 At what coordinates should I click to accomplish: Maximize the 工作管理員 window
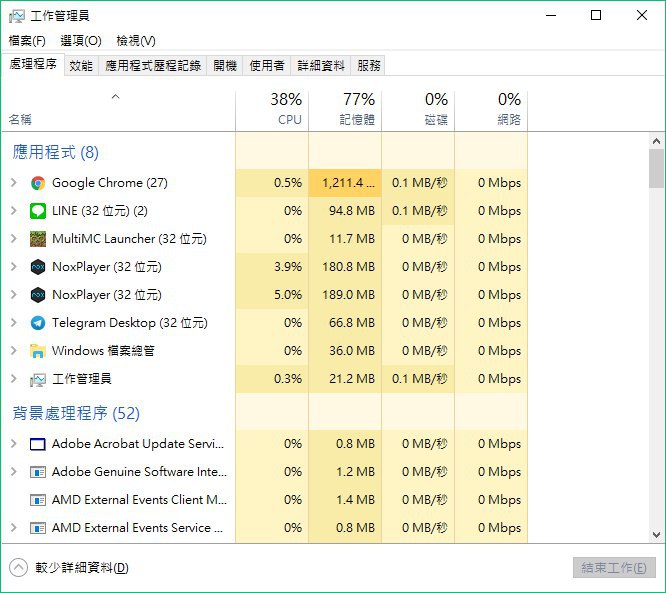click(x=596, y=16)
